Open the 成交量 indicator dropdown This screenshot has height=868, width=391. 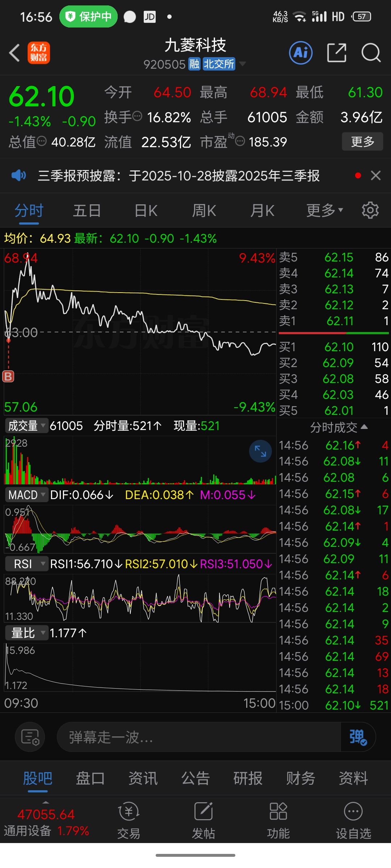26,426
